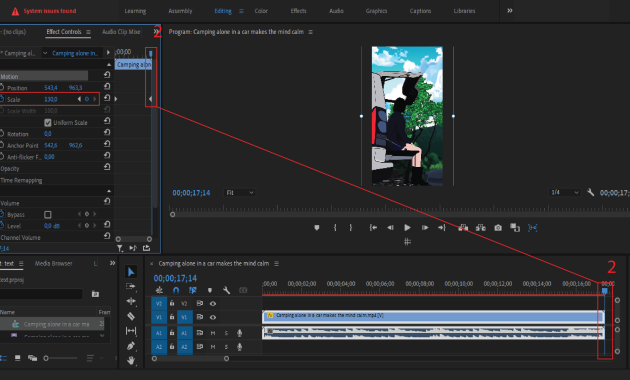Open Program monitor settings wrench
This screenshot has height=380, width=630.
(590, 192)
